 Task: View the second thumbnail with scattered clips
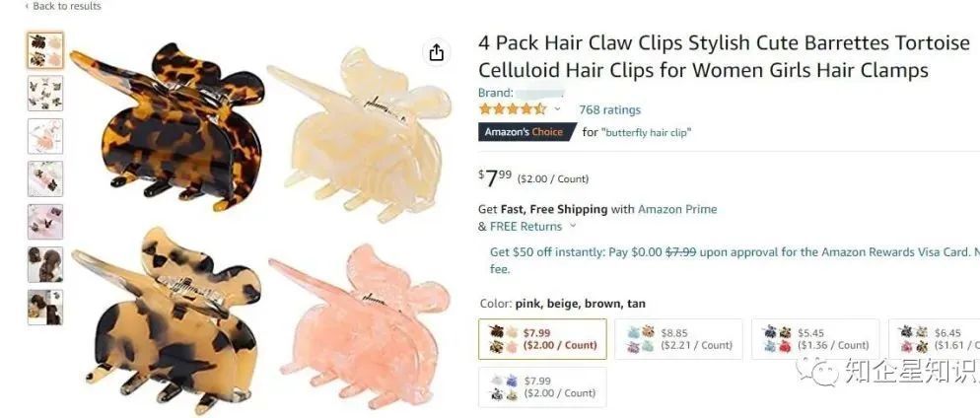45,93
